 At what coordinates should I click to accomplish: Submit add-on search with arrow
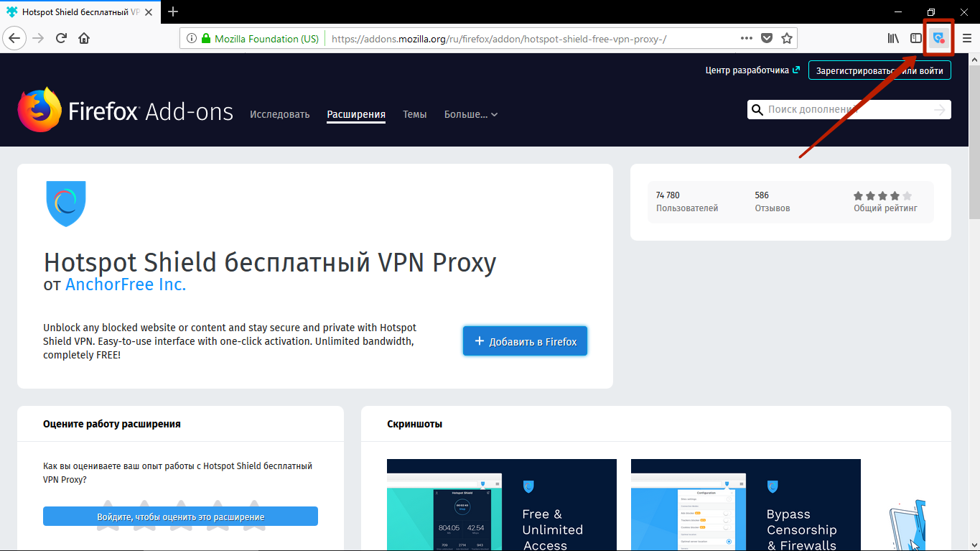(940, 110)
